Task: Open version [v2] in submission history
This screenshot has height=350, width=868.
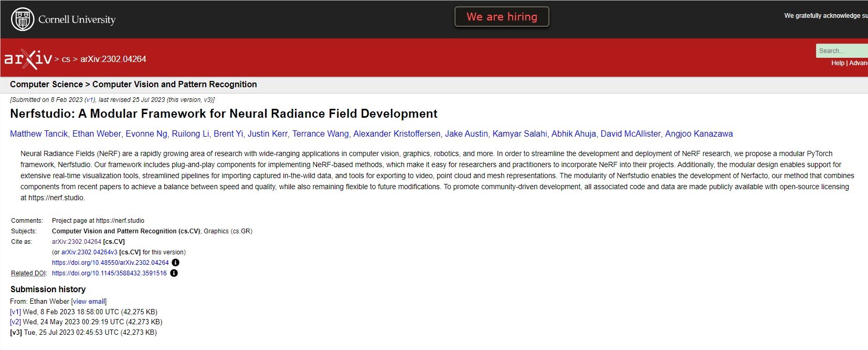Action: pyautogui.click(x=15, y=322)
